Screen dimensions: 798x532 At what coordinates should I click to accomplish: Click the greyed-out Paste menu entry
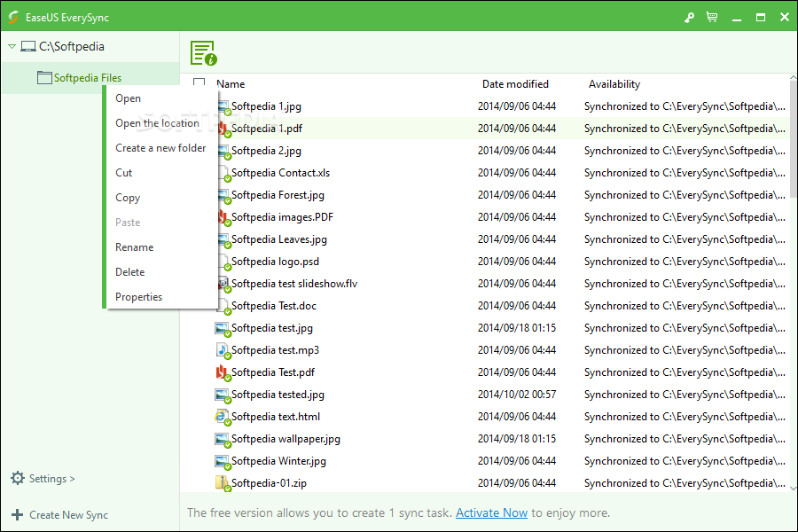point(128,223)
